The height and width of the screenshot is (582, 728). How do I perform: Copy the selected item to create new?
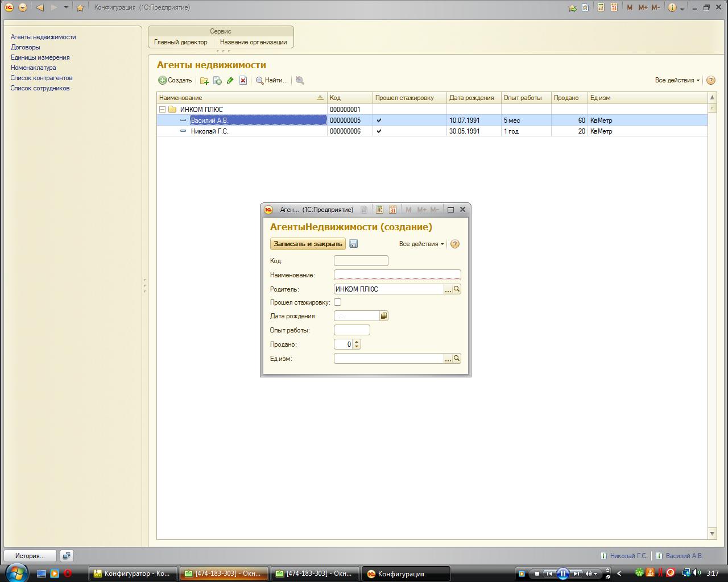point(217,81)
